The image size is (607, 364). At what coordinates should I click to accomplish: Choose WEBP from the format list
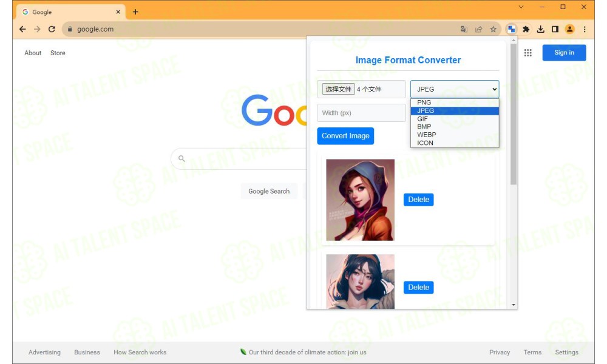pos(455,135)
